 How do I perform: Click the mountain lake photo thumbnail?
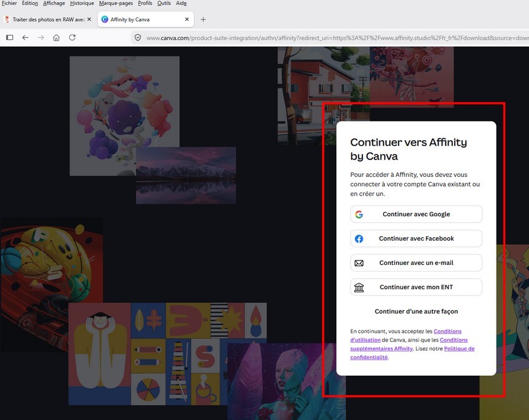coord(186,175)
